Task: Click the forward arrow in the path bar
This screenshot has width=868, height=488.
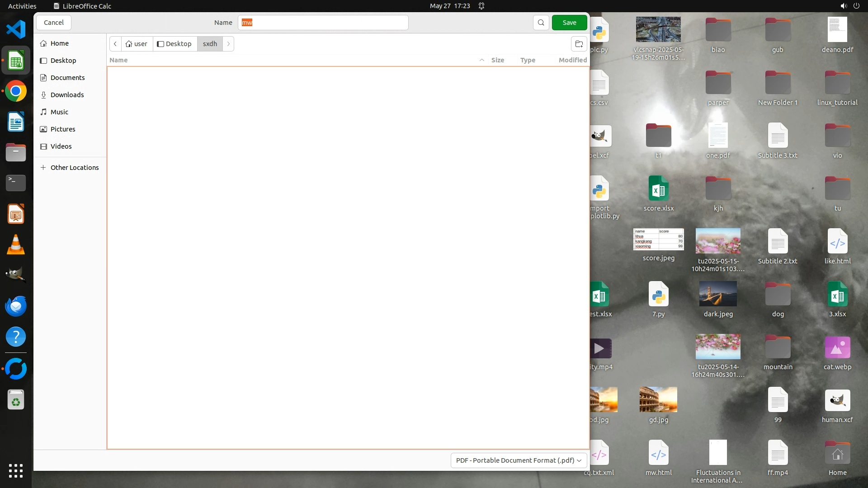Action: pos(228,44)
